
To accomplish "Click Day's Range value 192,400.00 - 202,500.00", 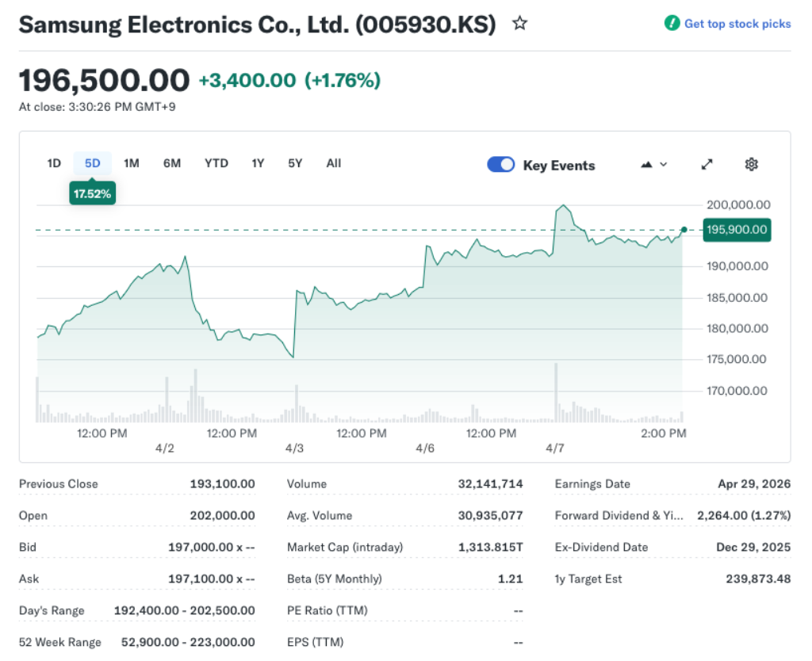I will (x=184, y=611).
